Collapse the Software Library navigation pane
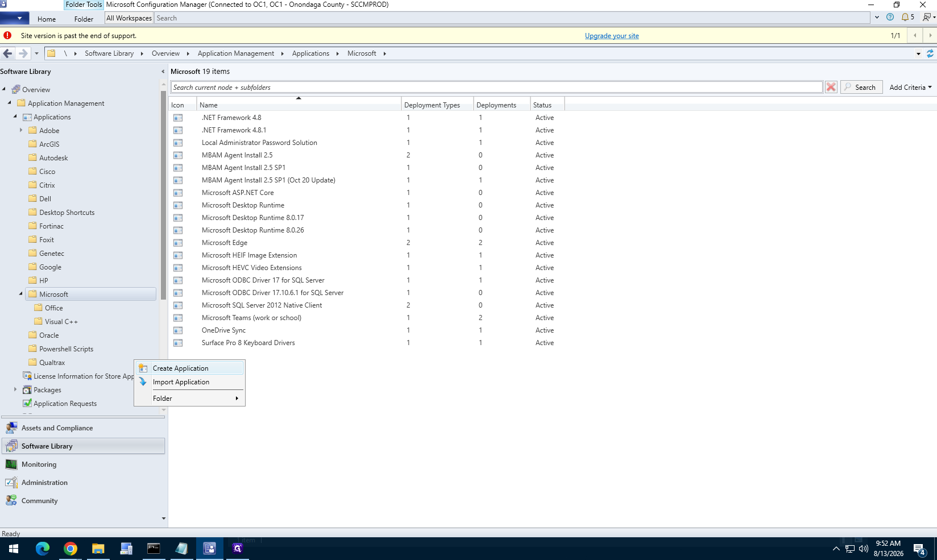937x560 pixels. (x=163, y=72)
